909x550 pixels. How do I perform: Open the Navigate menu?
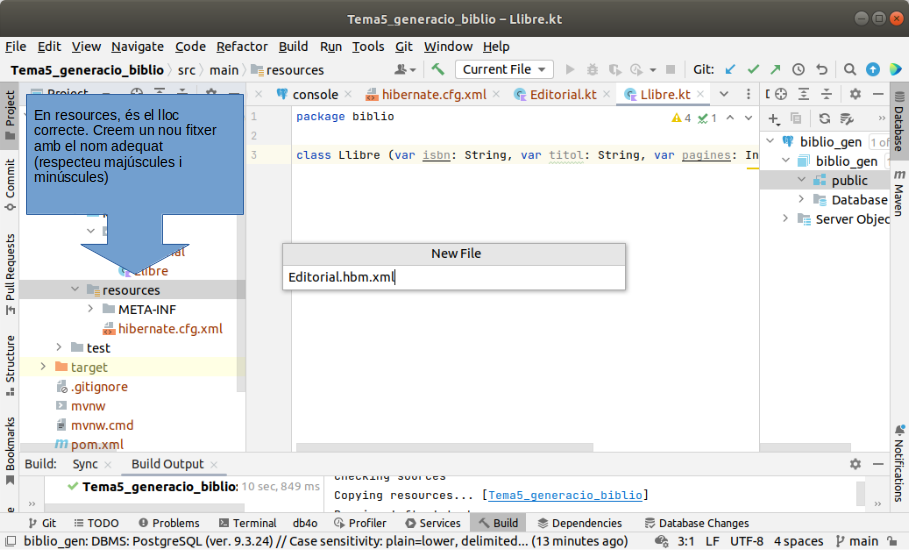(137, 46)
